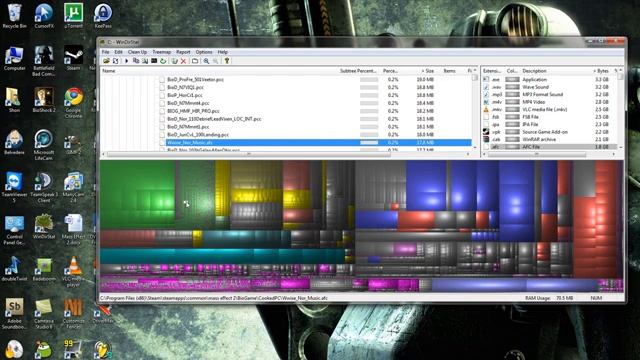Open the Treemap menu
Screen dimensions: 640x360
[162, 52]
